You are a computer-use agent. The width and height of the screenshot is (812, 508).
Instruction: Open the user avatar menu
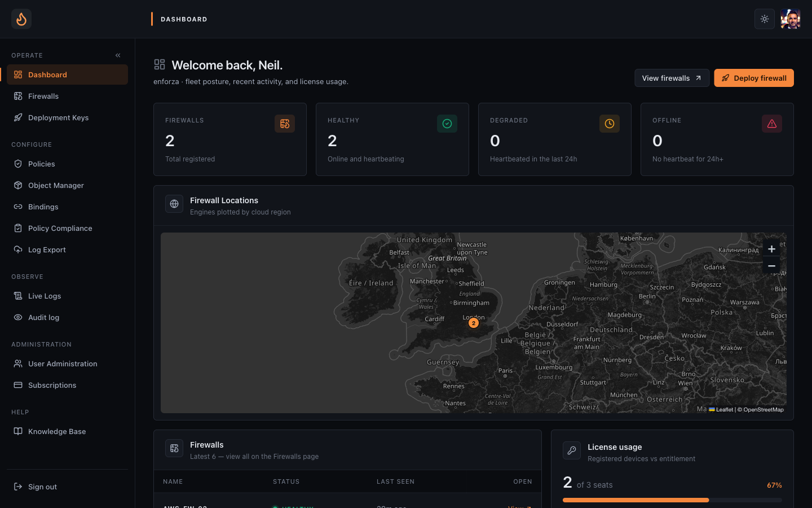[x=791, y=19]
